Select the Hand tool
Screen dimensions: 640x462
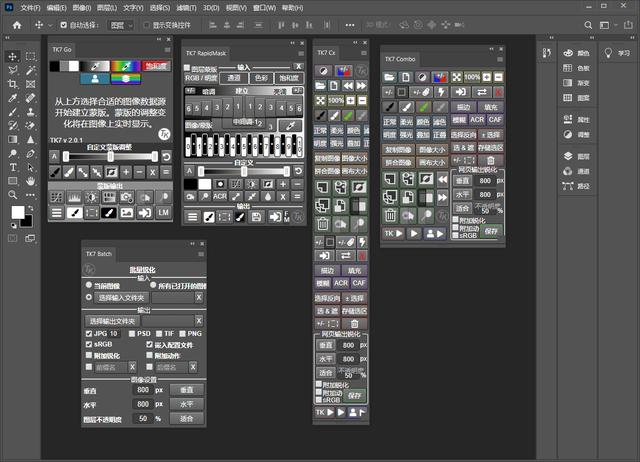tap(31, 181)
